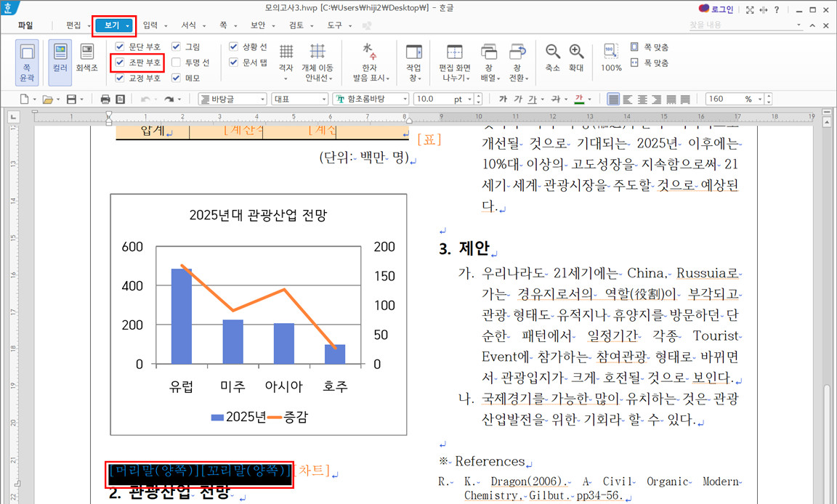Viewport: 837px width, 504px height.
Task: Change font color red 가 swatch
Action: (x=579, y=99)
